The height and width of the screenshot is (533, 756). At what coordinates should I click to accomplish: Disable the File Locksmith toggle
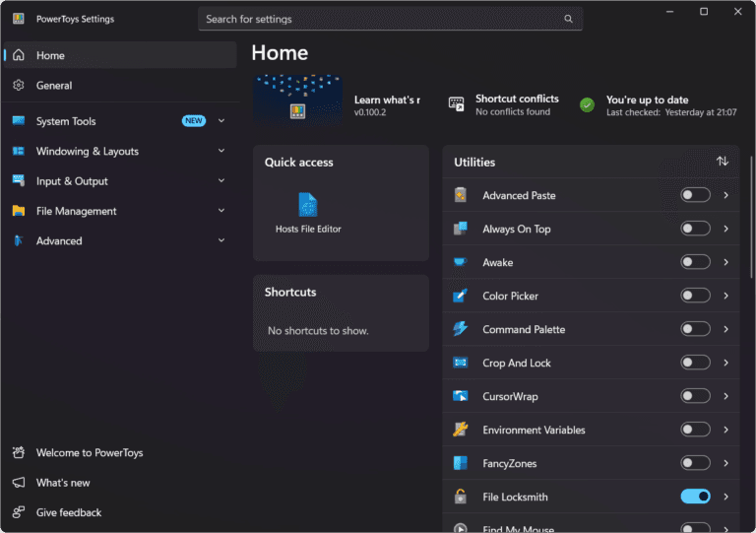(695, 497)
